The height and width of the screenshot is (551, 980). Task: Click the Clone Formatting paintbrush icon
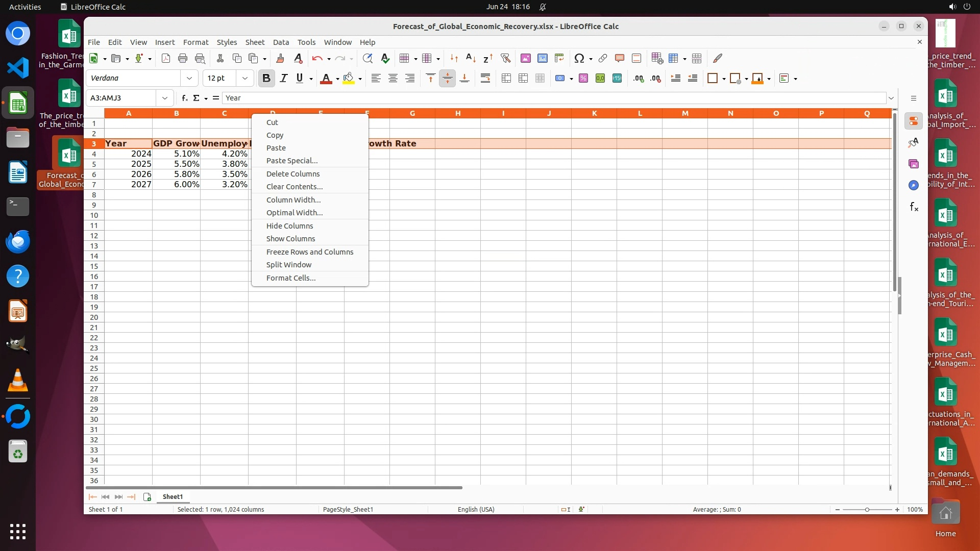pyautogui.click(x=279, y=58)
